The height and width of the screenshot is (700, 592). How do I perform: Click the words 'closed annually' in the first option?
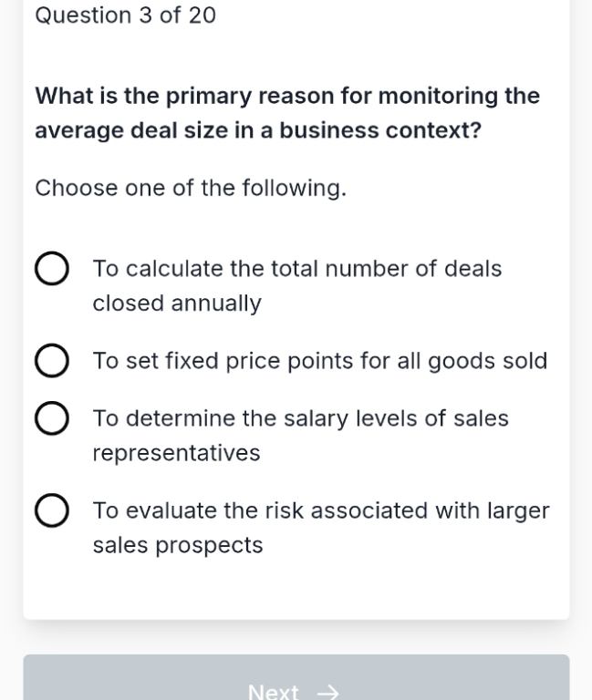(x=177, y=304)
